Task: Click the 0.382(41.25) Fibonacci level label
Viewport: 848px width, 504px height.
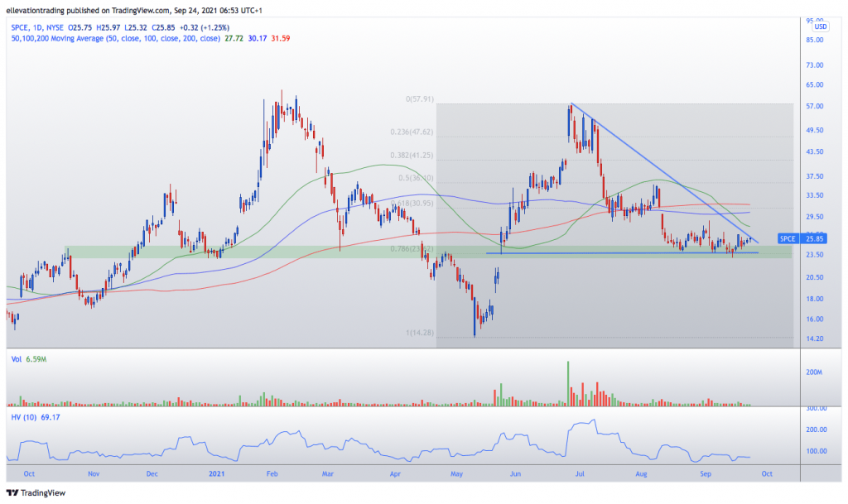Action: pos(412,155)
